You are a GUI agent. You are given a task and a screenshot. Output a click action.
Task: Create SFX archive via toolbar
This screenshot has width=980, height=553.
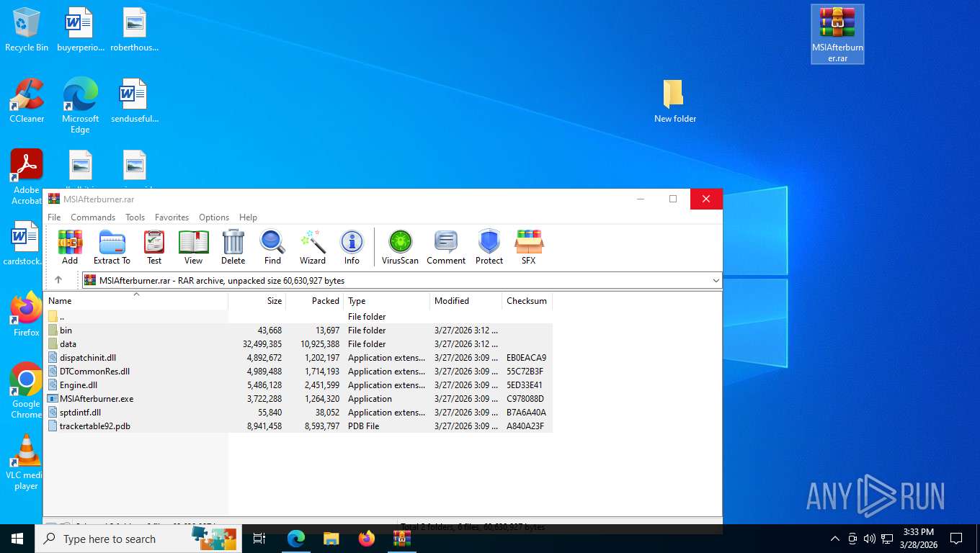pyautogui.click(x=529, y=247)
